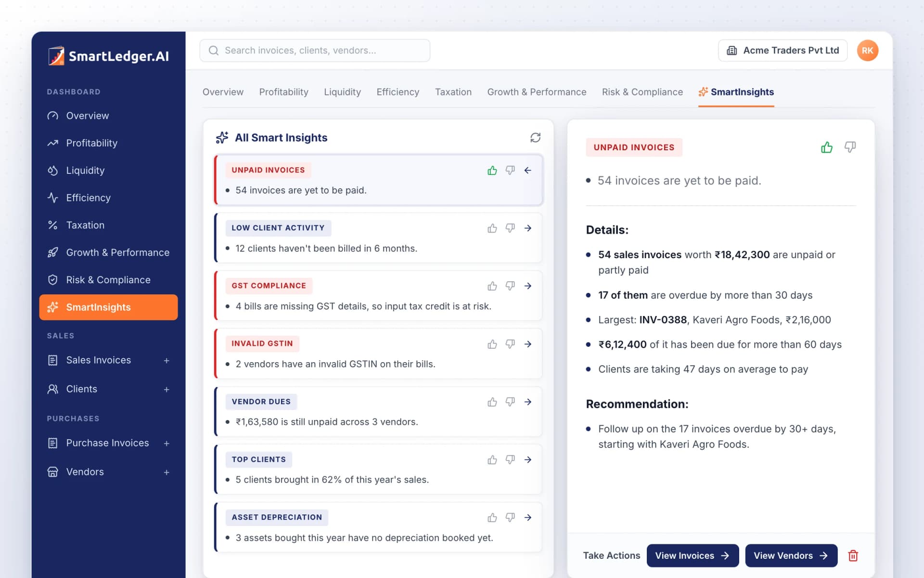Open Growth & Performance in sidebar
Screen dimensions: 924x578
click(x=108, y=252)
